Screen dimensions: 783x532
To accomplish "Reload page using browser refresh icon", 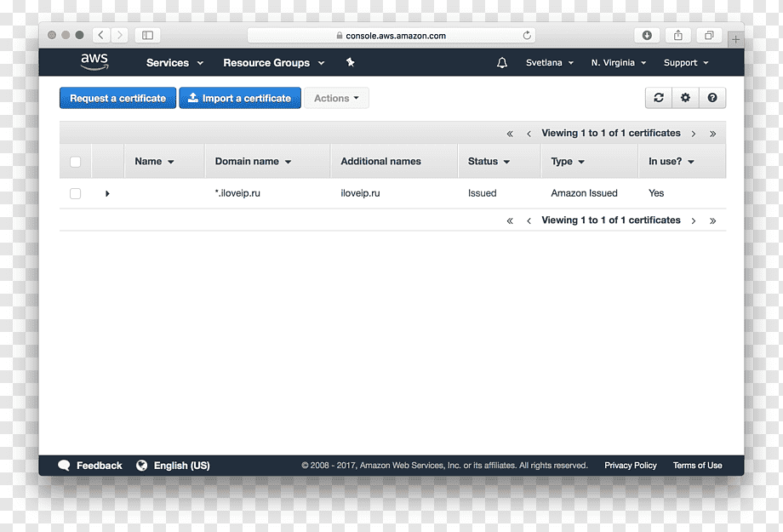I will click(x=527, y=36).
